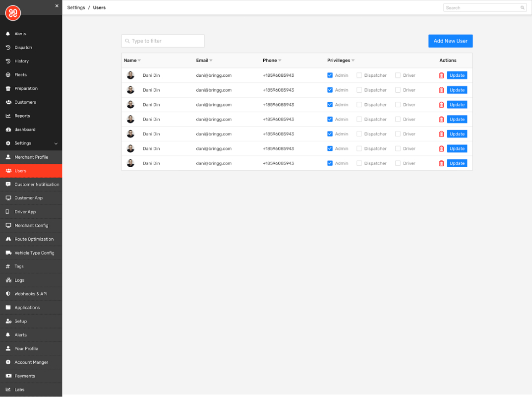Focus the Type to filter field
This screenshot has height=397, width=532.
pyautogui.click(x=163, y=41)
